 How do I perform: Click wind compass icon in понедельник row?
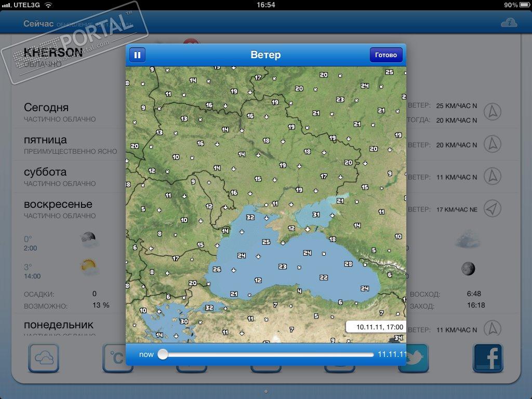(x=493, y=328)
